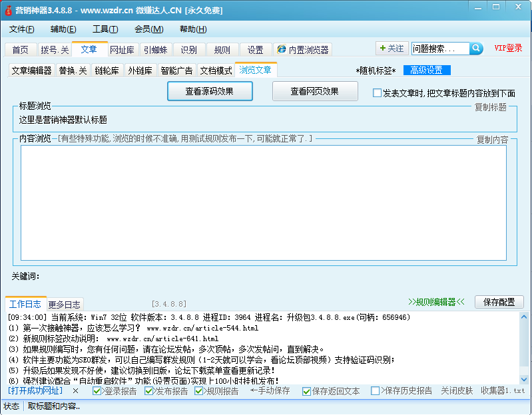Open the 会员(M) menu

pos(148,29)
